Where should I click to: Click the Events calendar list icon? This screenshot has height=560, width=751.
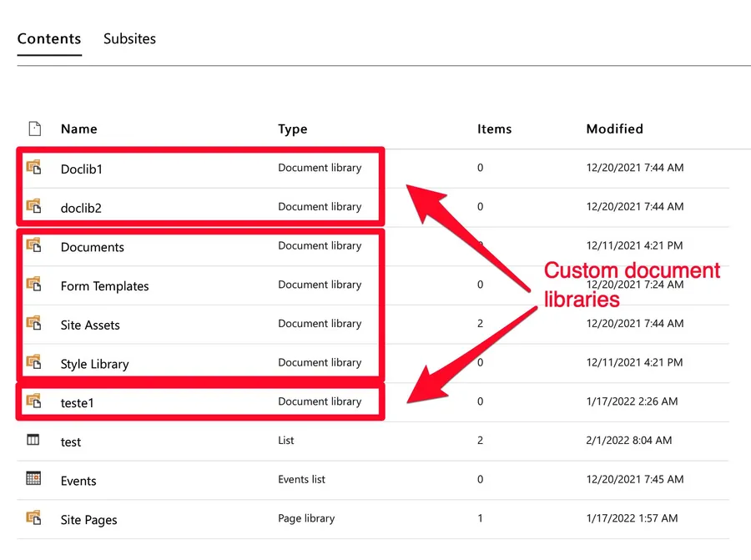coord(33,479)
